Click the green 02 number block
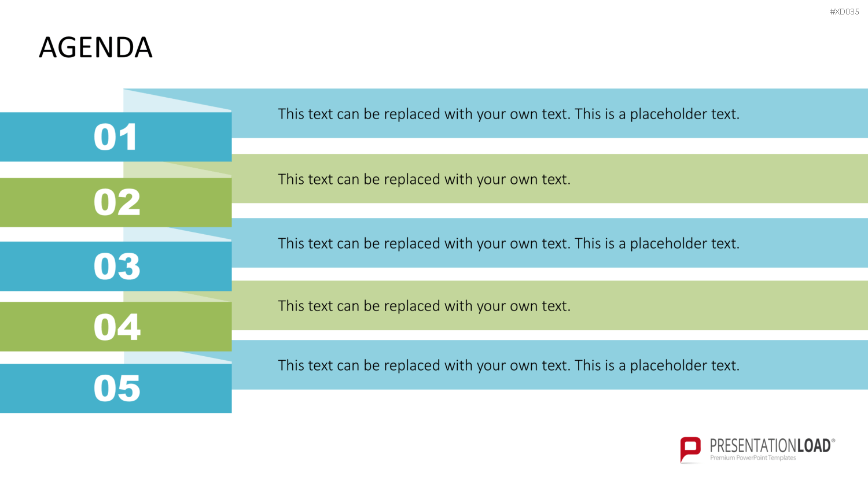The image size is (868, 488). coord(116,202)
